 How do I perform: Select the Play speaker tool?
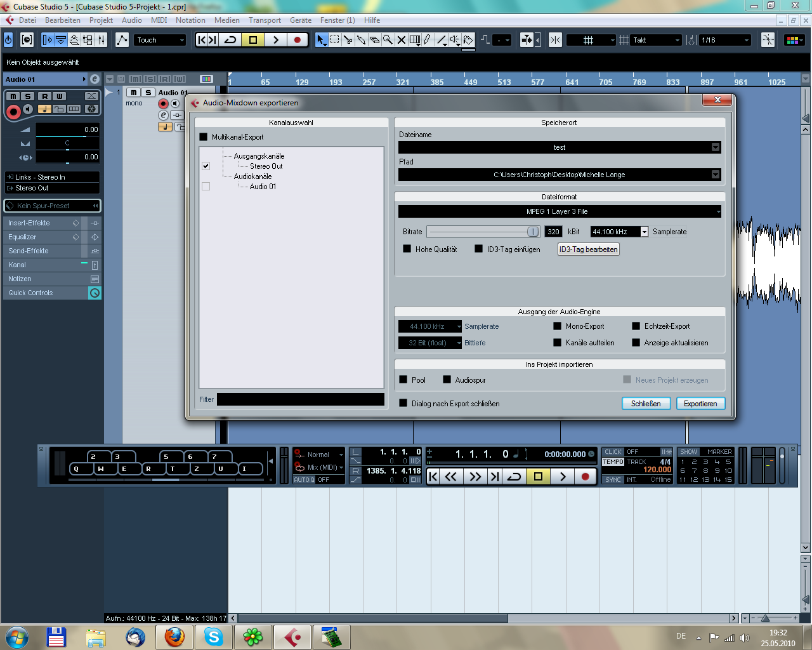455,40
